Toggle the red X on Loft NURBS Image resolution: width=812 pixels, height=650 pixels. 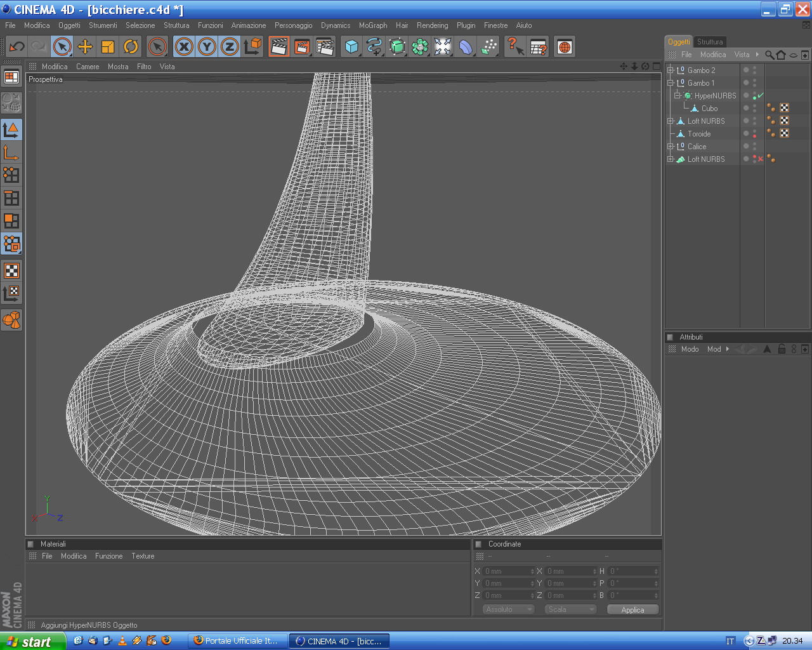pos(760,159)
